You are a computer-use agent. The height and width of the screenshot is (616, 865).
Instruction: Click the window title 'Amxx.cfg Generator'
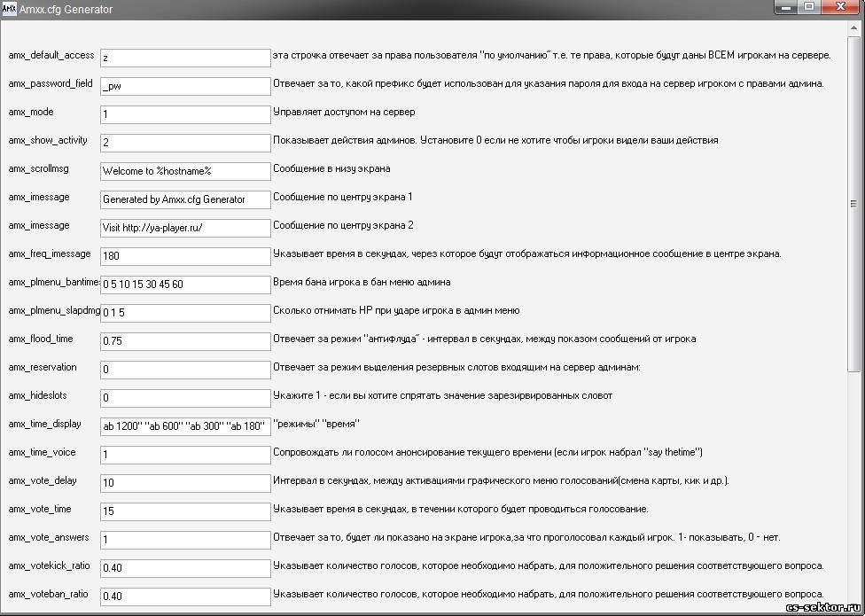coord(66,10)
